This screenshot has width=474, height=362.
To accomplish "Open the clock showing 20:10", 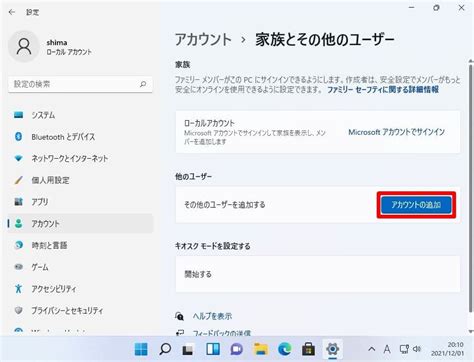I will pyautogui.click(x=447, y=349).
